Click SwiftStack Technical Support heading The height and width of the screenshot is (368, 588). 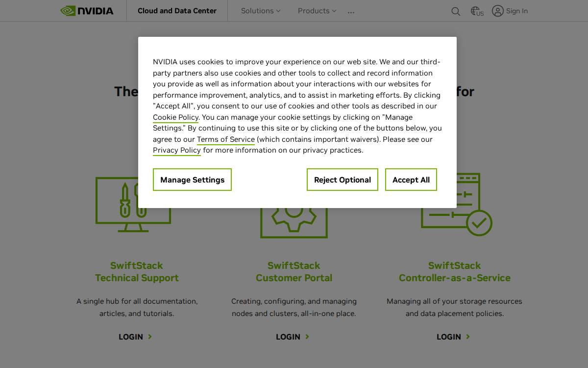[137, 272]
